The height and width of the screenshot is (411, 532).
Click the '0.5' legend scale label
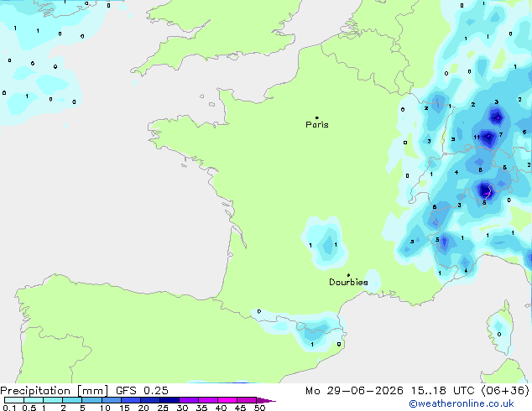[x=29, y=408]
